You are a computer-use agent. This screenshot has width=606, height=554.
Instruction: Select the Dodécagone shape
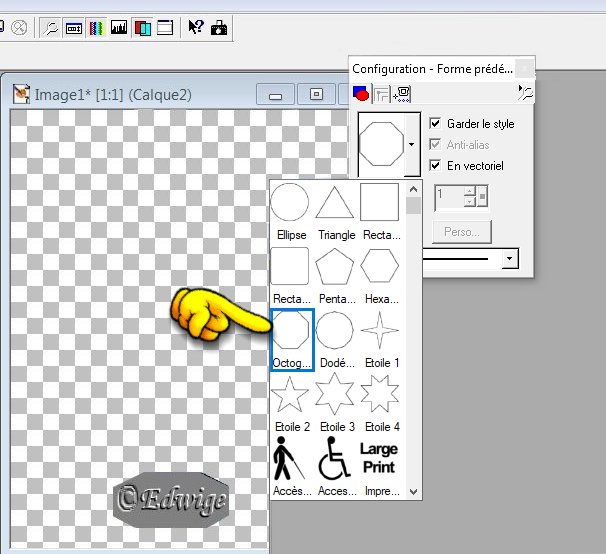(335, 340)
